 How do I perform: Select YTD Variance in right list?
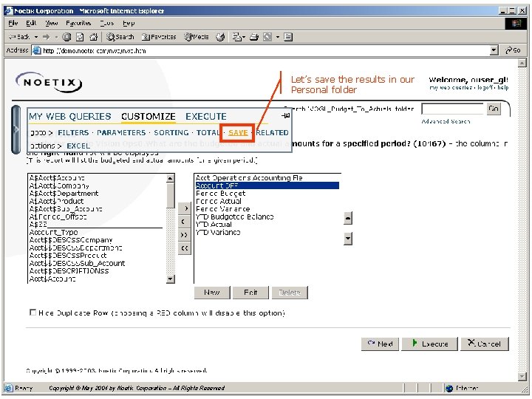pos(218,233)
